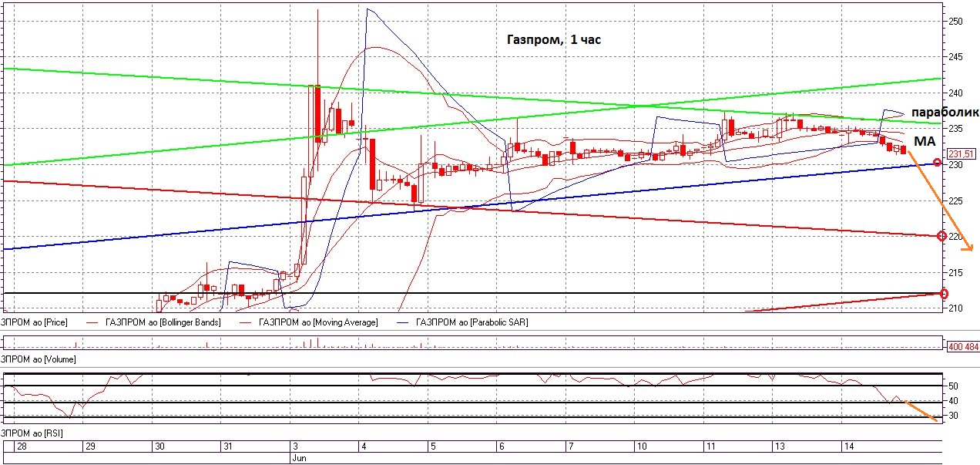Click the 'Jun' month label

300,457
